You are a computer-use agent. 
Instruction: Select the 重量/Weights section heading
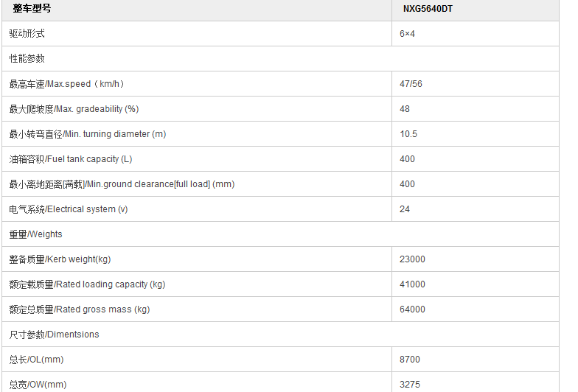coord(35,234)
